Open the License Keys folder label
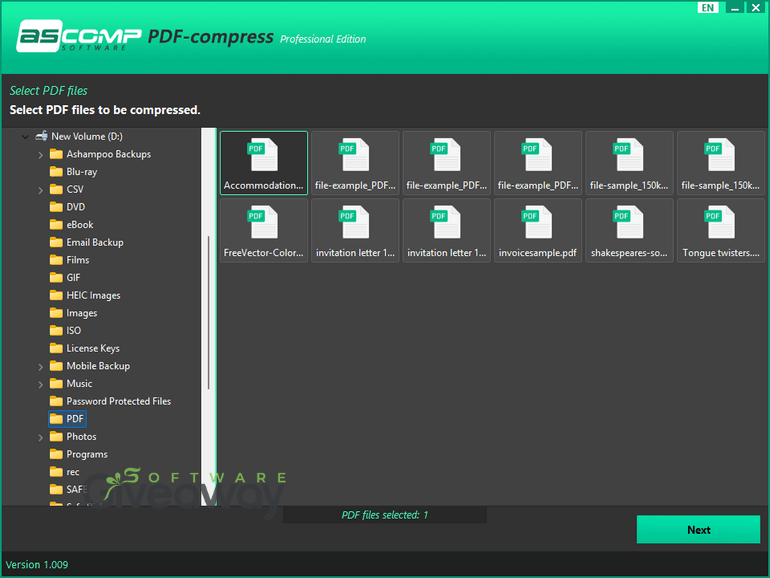The height and width of the screenshot is (578, 770). (93, 349)
